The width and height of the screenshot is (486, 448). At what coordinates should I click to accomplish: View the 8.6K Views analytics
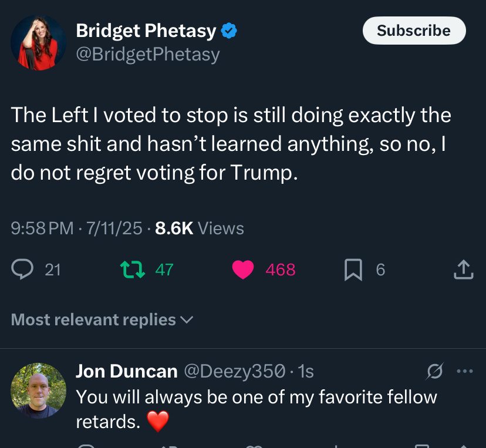[x=200, y=228]
